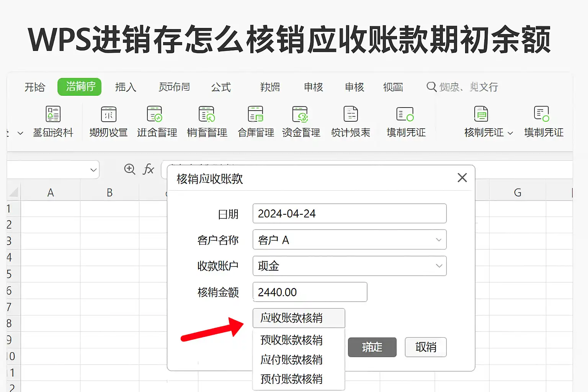
Task: Select the green highlighted 进销存 tab
Action: [80, 87]
